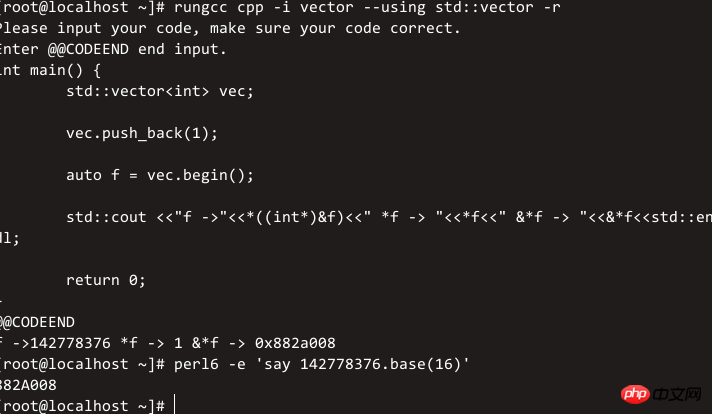Place cursor at the final shell prompt
Viewport: 712px width, 414px height.
[174, 405]
